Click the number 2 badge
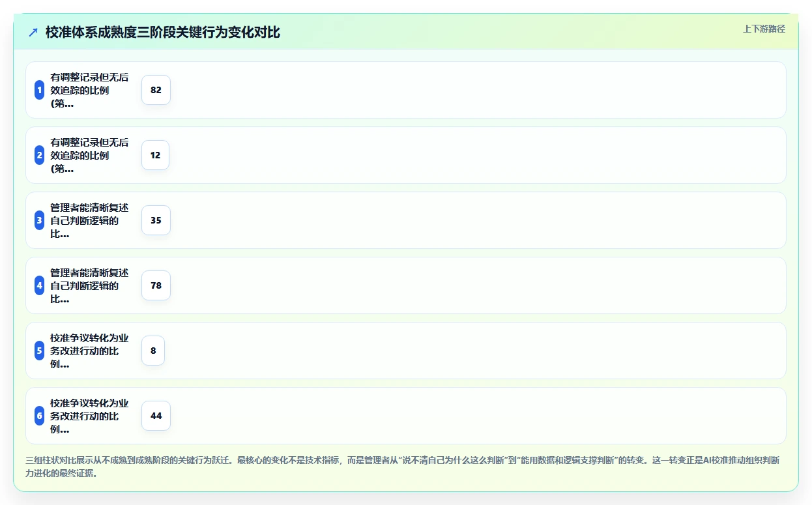The width and height of the screenshot is (812, 505). 39,155
